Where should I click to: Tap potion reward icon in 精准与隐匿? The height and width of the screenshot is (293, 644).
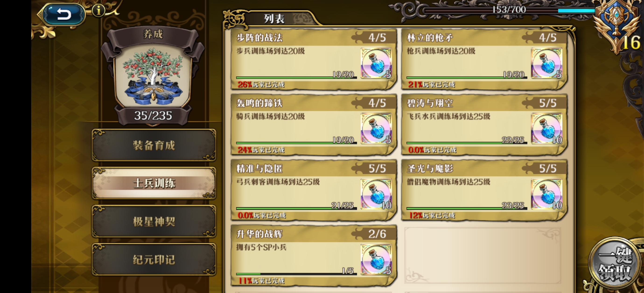click(x=376, y=194)
